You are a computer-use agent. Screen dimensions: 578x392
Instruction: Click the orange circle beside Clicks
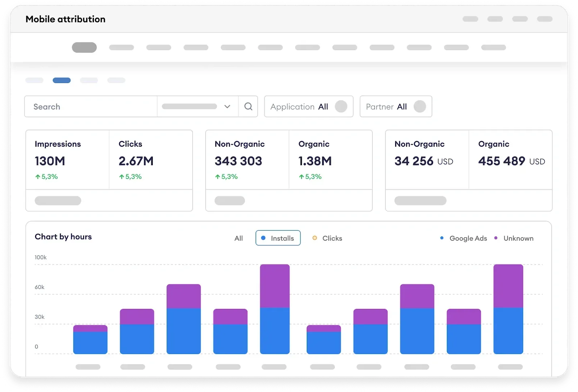click(x=315, y=238)
